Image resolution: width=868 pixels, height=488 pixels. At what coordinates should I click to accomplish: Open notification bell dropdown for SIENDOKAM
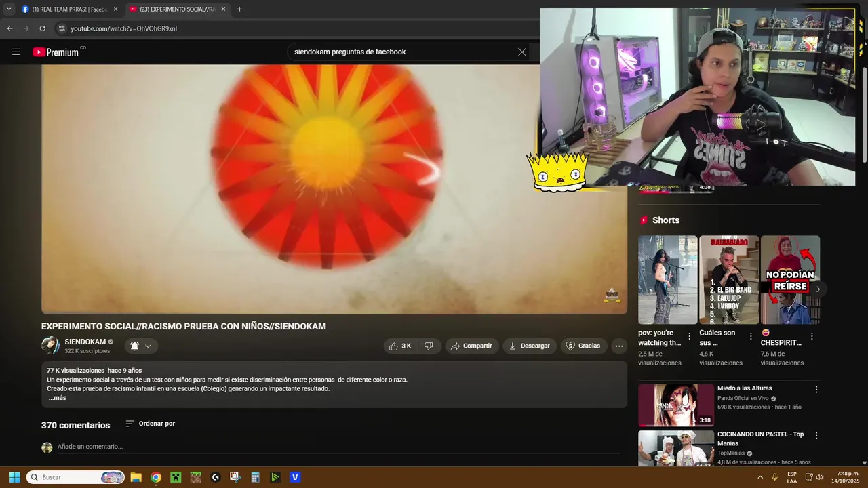[141, 346]
